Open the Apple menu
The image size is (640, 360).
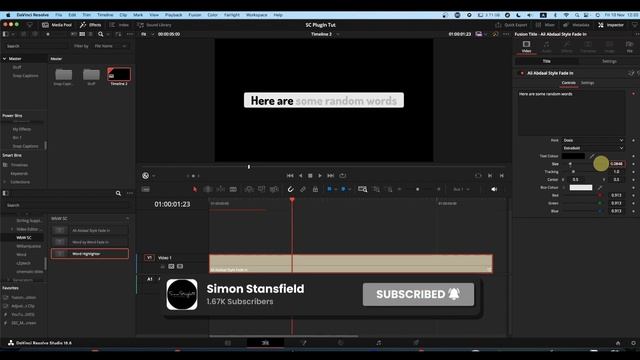(8, 15)
